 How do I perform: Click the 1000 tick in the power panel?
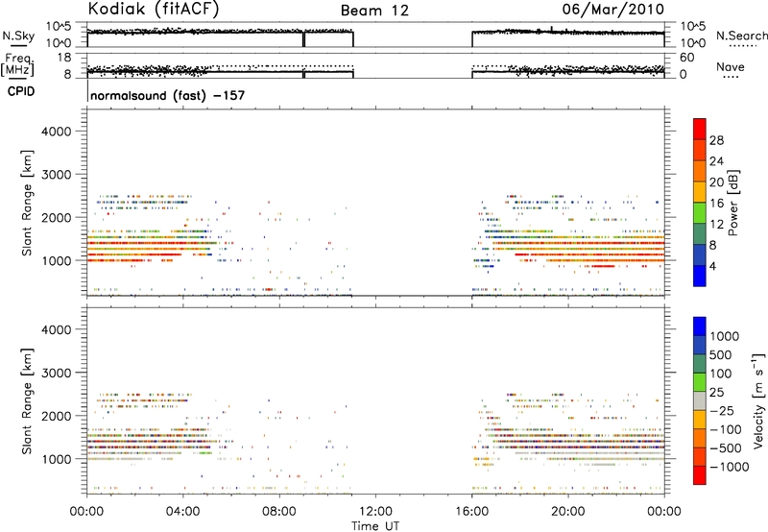[57, 260]
